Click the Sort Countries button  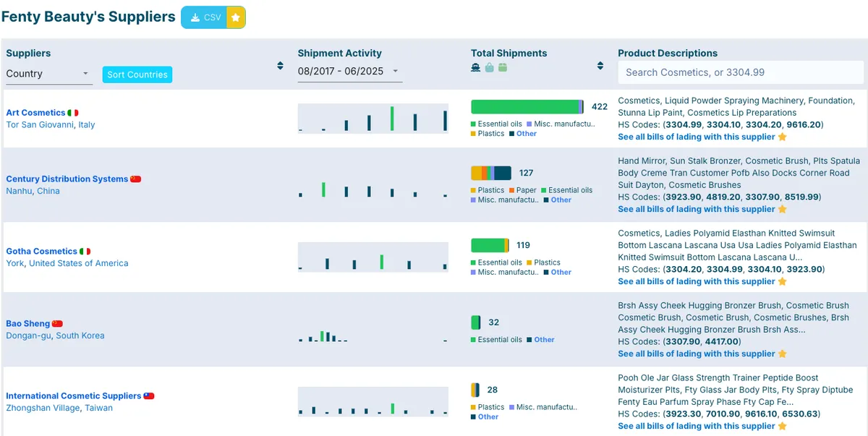click(137, 74)
